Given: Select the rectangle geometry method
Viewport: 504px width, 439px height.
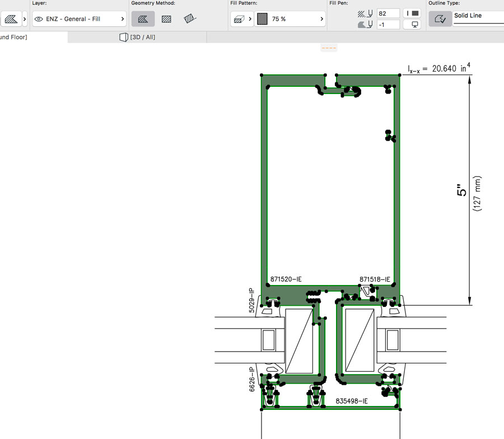Looking at the screenshot, I should [x=166, y=18].
